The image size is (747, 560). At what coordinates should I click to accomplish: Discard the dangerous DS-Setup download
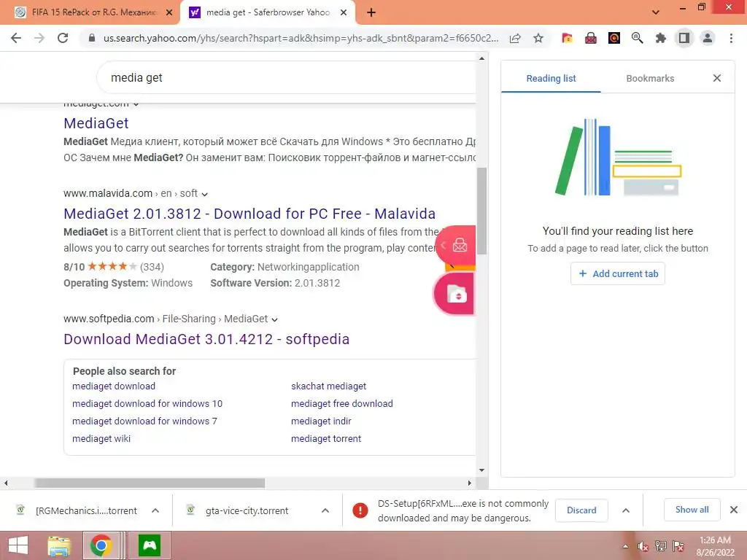[581, 510]
